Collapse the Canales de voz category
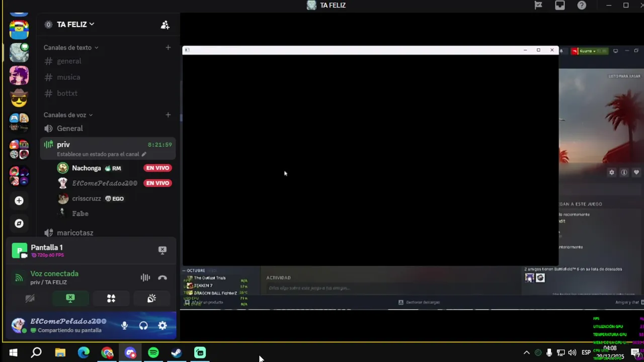 [x=68, y=115]
